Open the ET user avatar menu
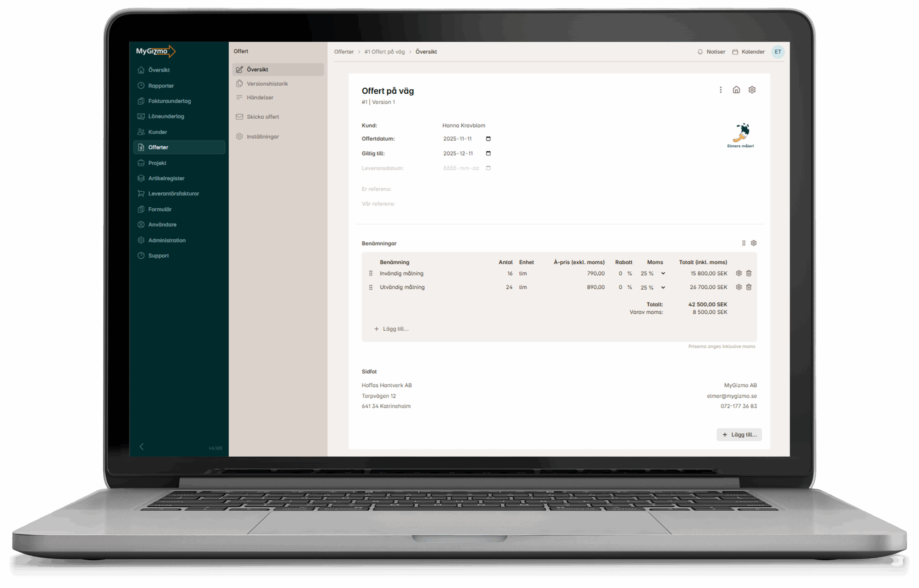 pos(778,52)
